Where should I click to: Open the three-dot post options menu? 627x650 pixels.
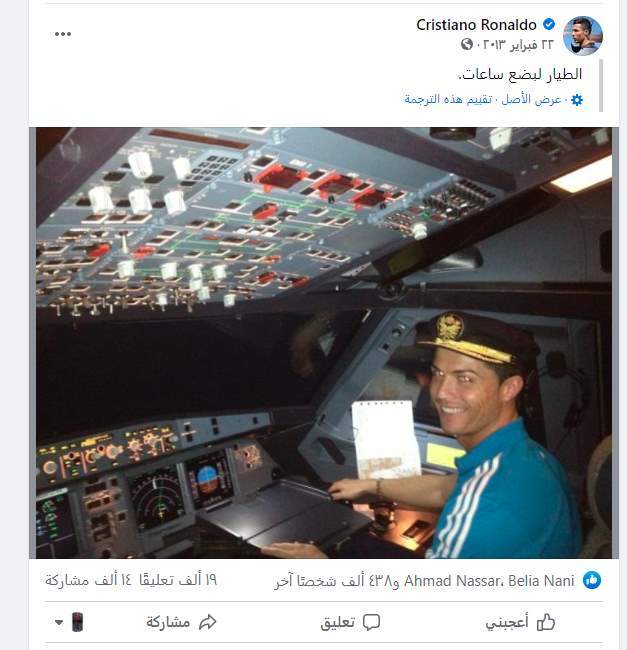click(63, 34)
